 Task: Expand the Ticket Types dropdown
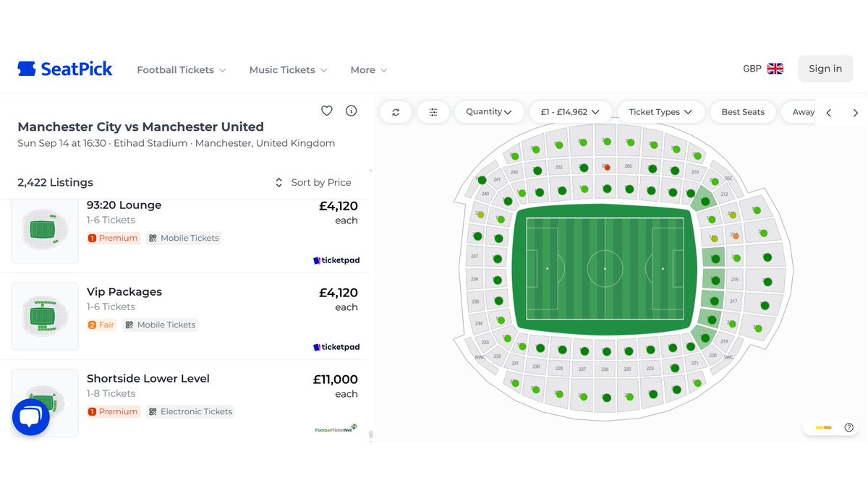pyautogui.click(x=660, y=112)
